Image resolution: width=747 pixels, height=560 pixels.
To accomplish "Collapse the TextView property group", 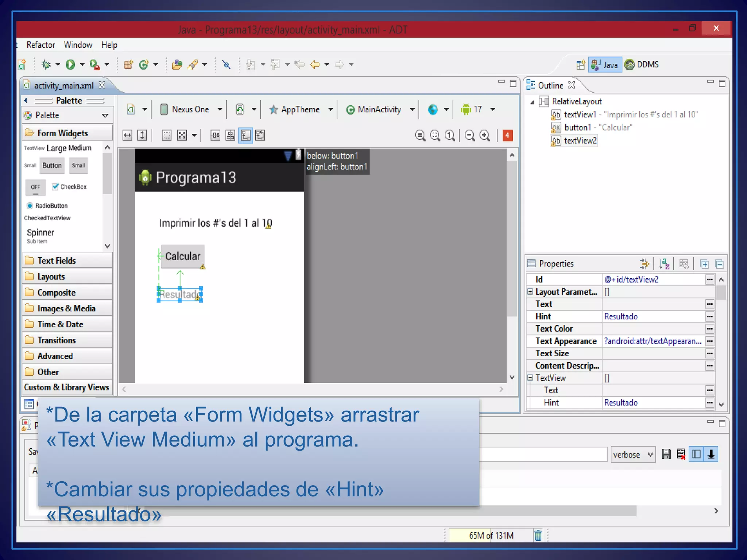I will [x=530, y=378].
